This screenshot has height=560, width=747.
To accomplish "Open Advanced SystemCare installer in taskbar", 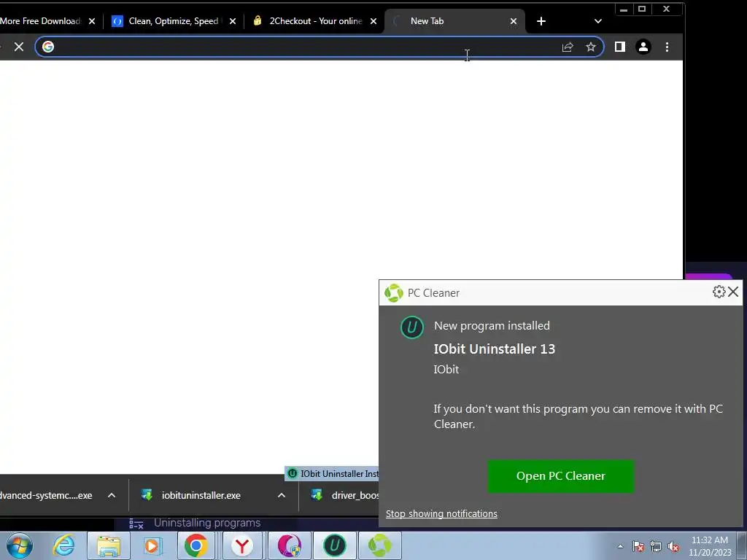I will (289, 545).
